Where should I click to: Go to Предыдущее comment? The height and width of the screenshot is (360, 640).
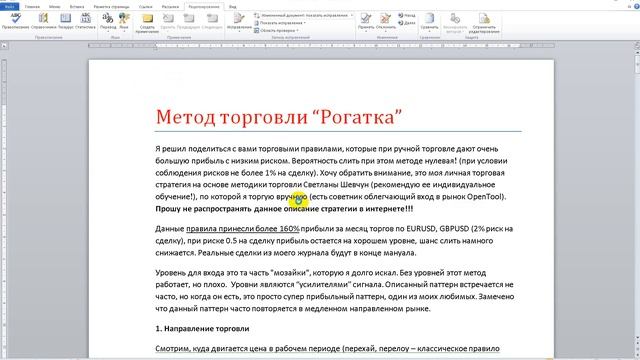click(x=189, y=22)
